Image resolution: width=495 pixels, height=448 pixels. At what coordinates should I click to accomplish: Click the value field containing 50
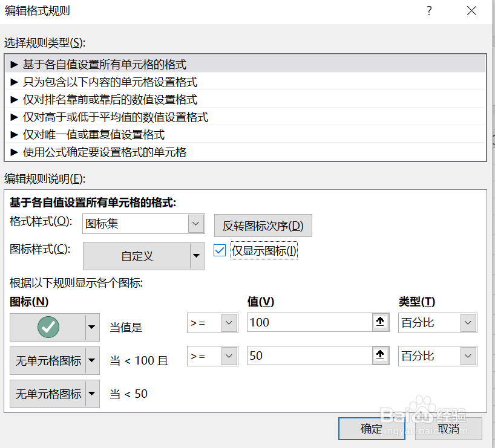[310, 355]
